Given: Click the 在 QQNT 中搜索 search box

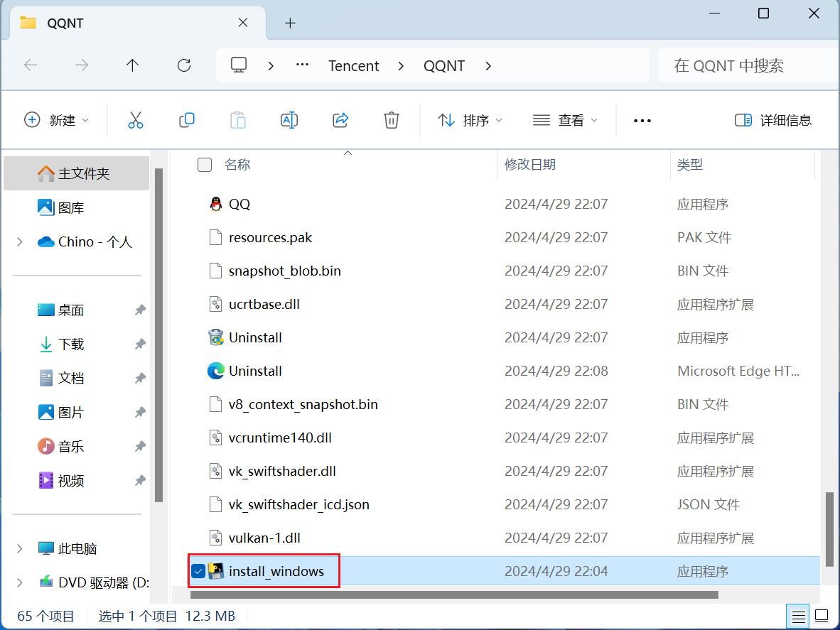Looking at the screenshot, I should point(748,65).
